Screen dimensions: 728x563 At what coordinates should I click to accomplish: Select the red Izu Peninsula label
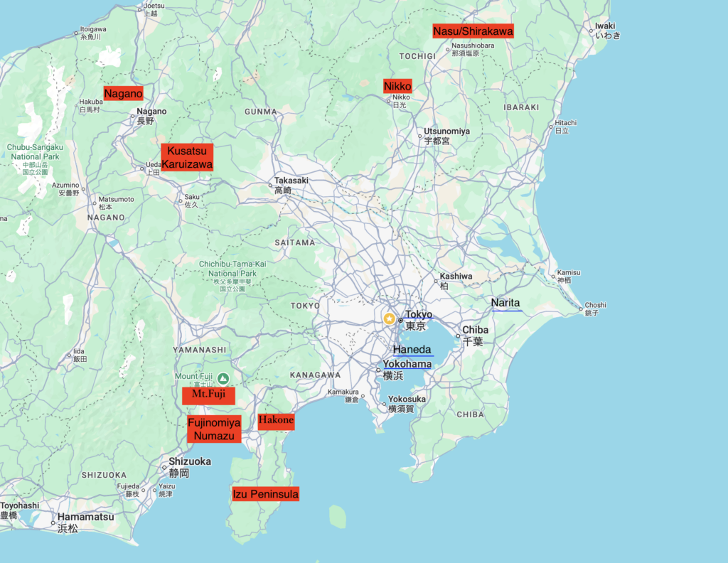(x=265, y=493)
